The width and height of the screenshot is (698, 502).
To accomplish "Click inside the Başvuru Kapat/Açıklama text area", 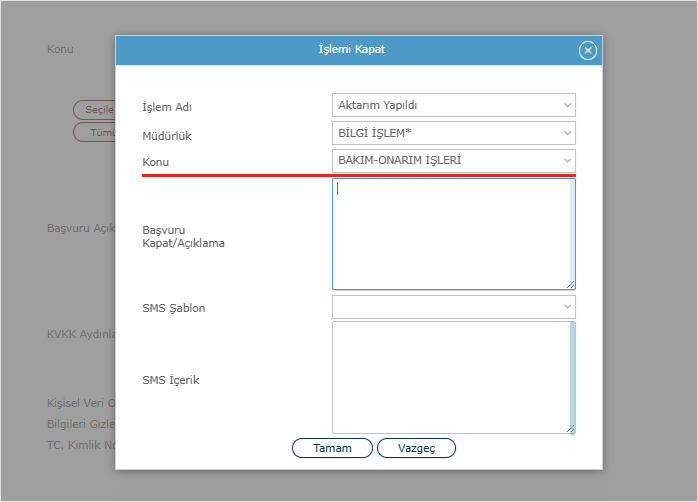I will [x=450, y=234].
